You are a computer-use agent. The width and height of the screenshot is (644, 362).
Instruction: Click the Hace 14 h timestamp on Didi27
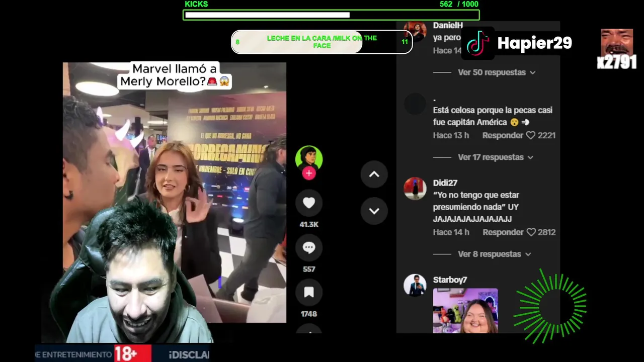(x=451, y=232)
